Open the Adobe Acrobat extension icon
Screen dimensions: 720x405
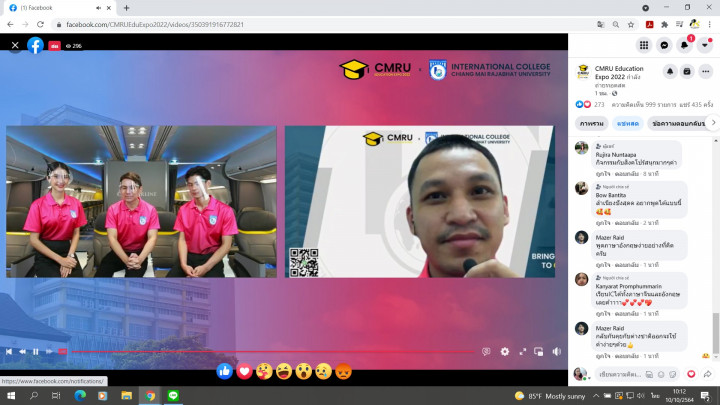point(649,24)
